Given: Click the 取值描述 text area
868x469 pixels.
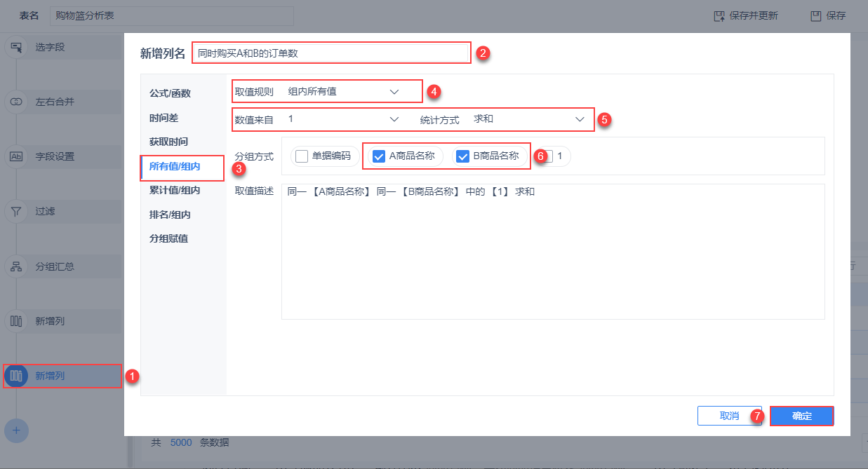Looking at the screenshot, I should pyautogui.click(x=553, y=252).
